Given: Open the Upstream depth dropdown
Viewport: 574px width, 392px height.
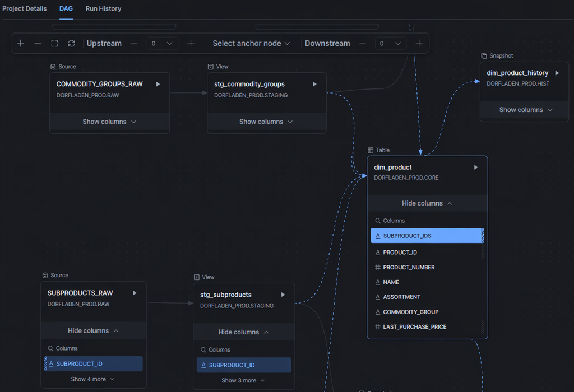Looking at the screenshot, I should 162,44.
